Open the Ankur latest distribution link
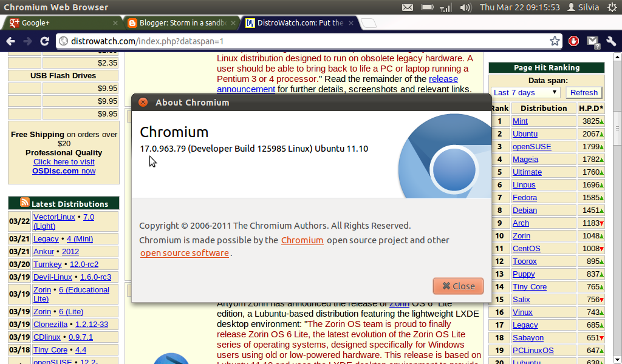622x364 pixels. point(44,252)
